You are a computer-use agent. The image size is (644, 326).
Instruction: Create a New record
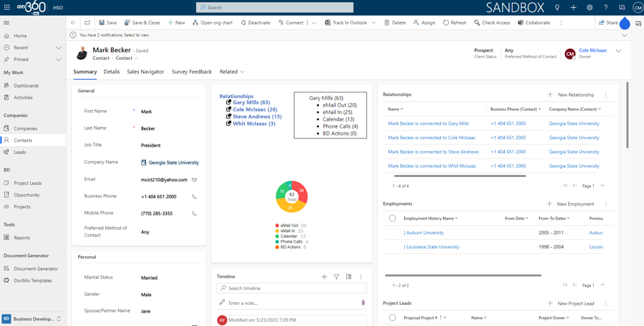coord(176,23)
